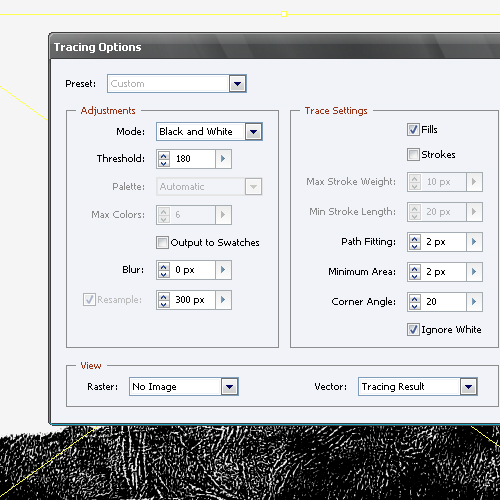The height and width of the screenshot is (500, 500).
Task: Open the Vector view dropdown
Action: [469, 387]
